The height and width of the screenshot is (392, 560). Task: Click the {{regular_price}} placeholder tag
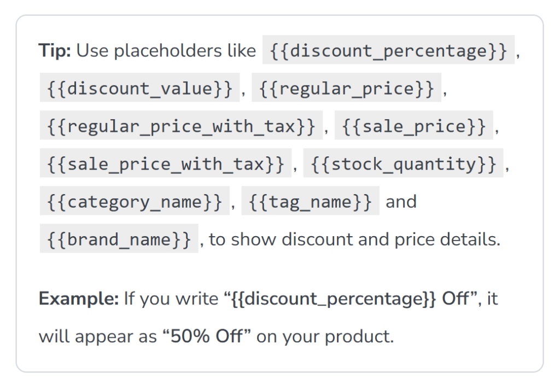346,88
